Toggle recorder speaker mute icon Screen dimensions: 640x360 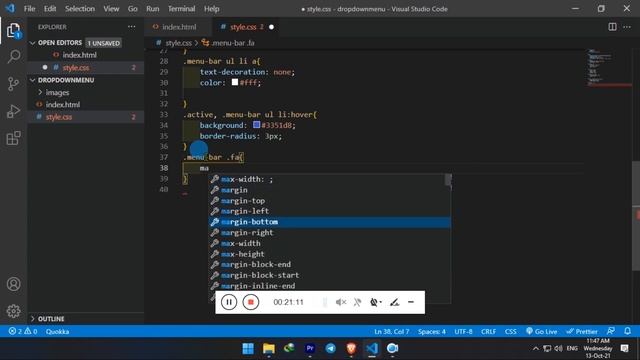[x=340, y=302]
